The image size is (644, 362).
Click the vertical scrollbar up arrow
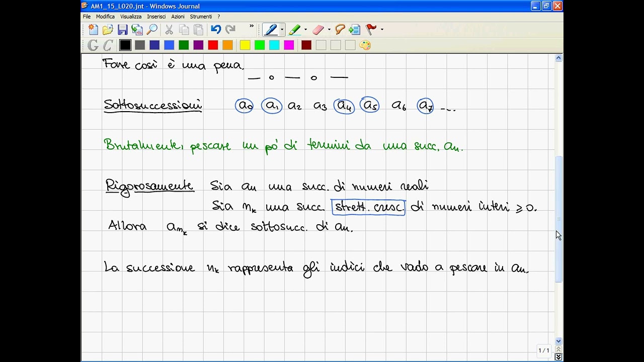point(558,58)
